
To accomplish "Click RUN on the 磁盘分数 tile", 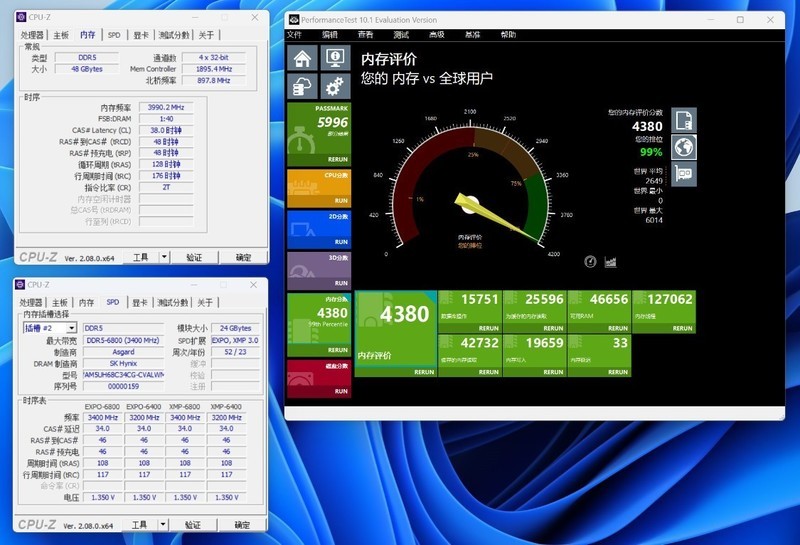I will (x=341, y=391).
